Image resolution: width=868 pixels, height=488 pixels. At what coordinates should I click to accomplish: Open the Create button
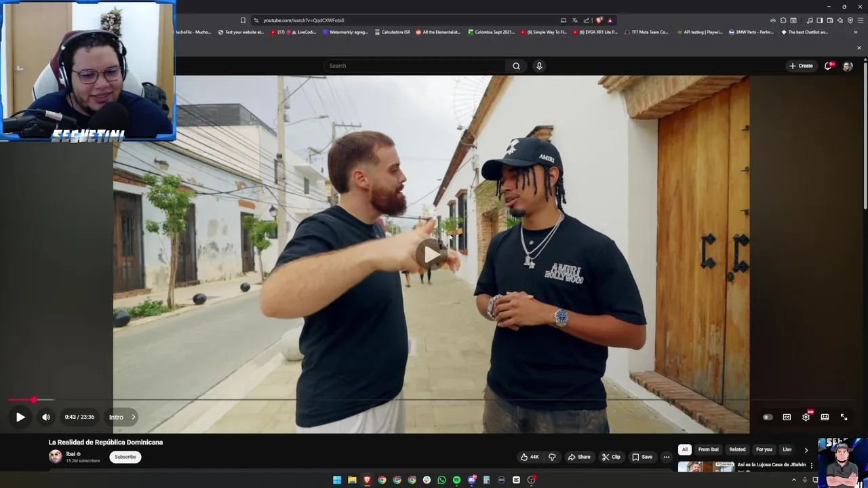801,66
